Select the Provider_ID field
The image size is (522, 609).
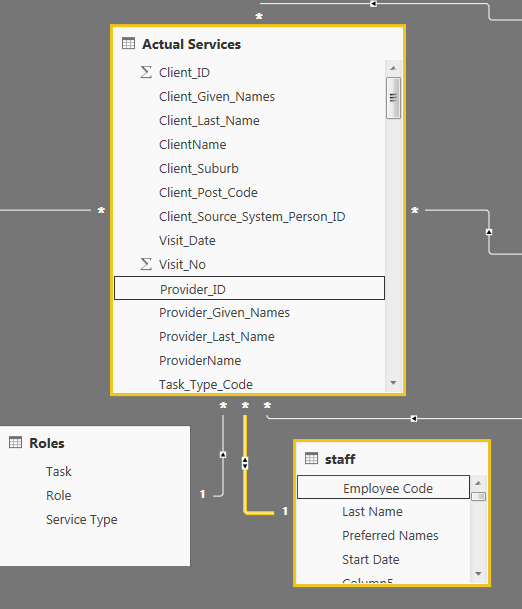point(249,288)
